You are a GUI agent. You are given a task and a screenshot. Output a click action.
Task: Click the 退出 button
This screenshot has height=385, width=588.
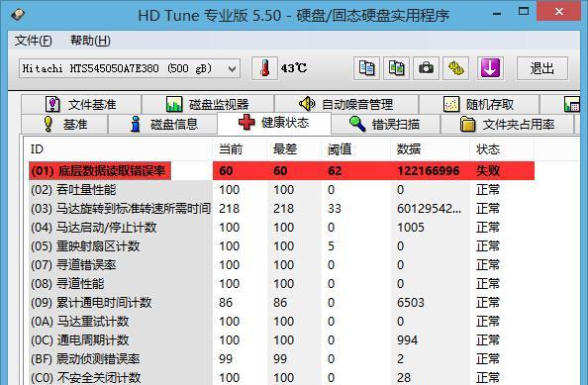542,68
